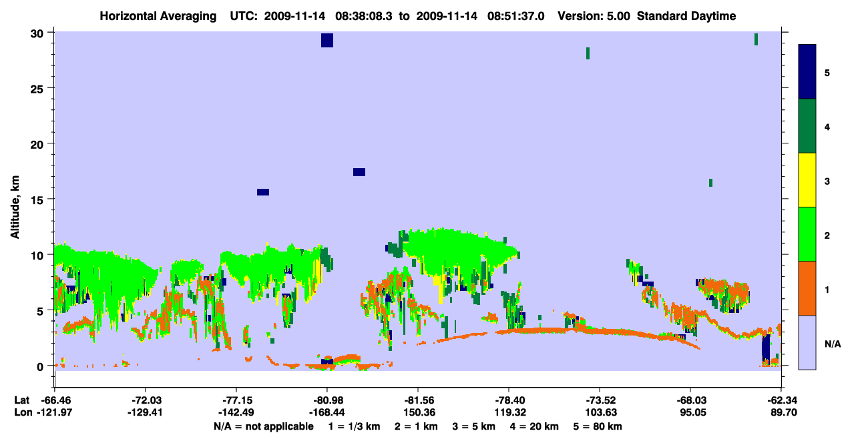Viewport: 868px width, 445px height.
Task: Click latitude value -68.03
Action: (690, 400)
